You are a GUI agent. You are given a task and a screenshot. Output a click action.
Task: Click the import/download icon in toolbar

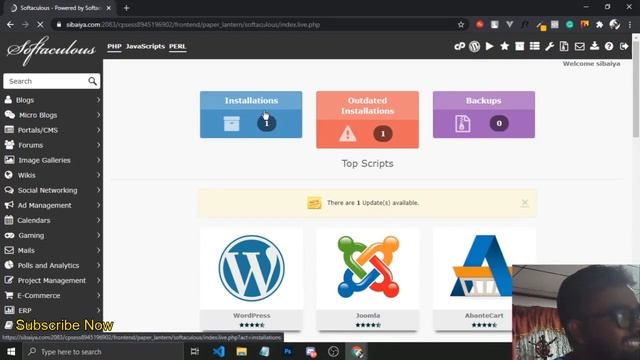point(594,46)
